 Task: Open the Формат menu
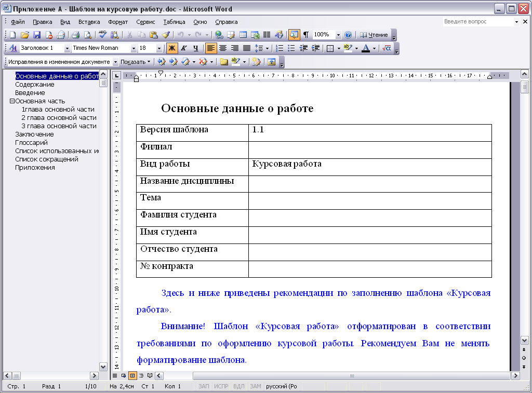(118, 22)
